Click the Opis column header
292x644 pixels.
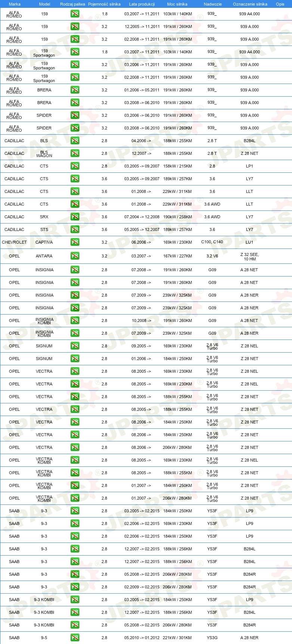pyautogui.click(x=280, y=4)
